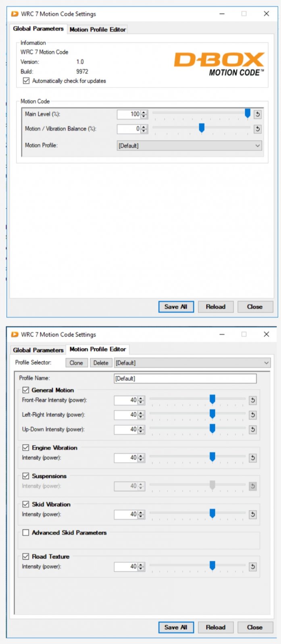Click Save All in the lower window
Image resolution: width=281 pixels, height=644 pixels.
click(x=176, y=627)
